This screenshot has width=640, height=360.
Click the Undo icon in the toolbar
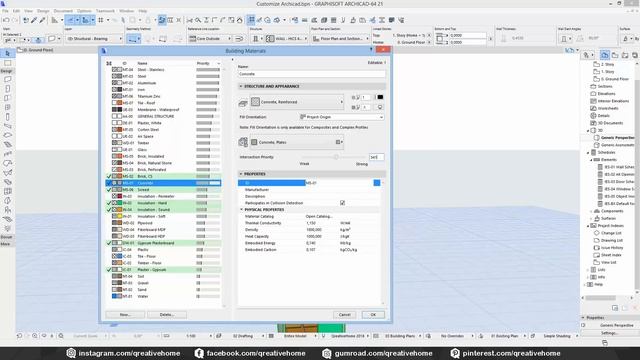pyautogui.click(x=6, y=20)
